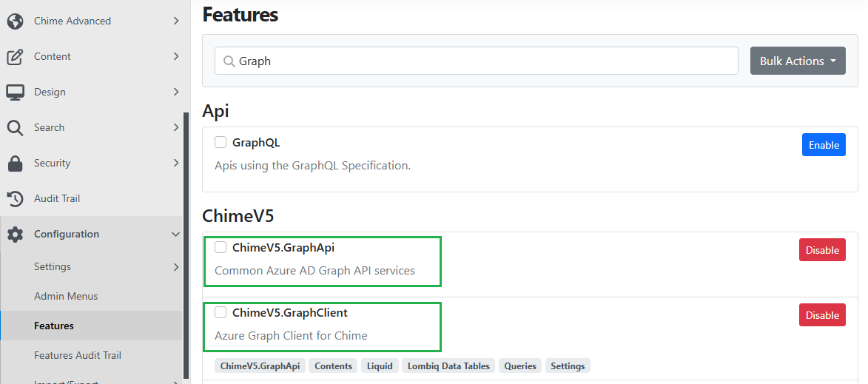Click the Features page heading
The image size is (868, 384).
click(x=240, y=14)
